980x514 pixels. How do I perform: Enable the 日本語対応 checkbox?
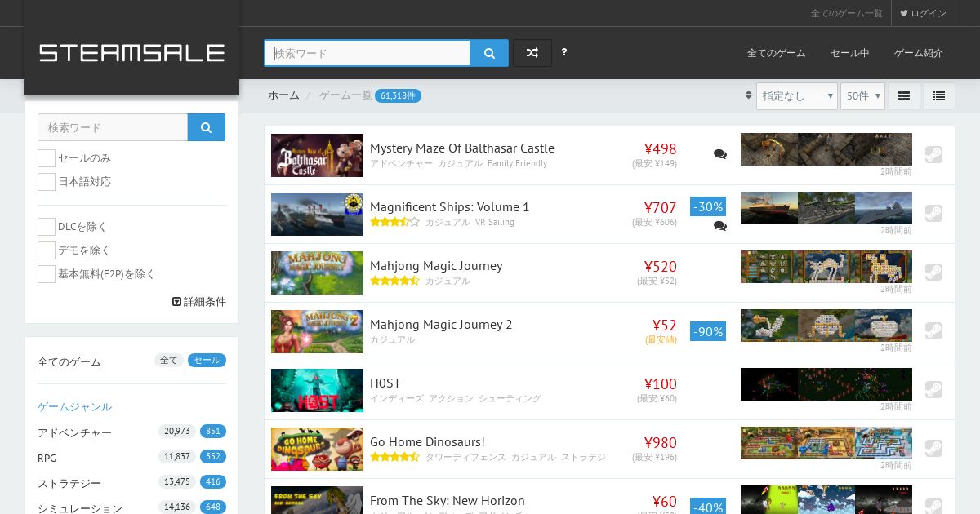[x=47, y=182]
